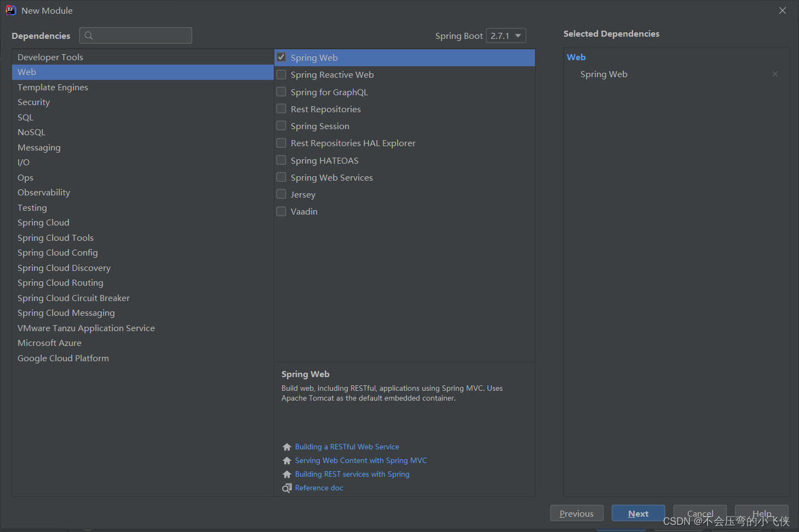Select the SQL category

point(142,117)
